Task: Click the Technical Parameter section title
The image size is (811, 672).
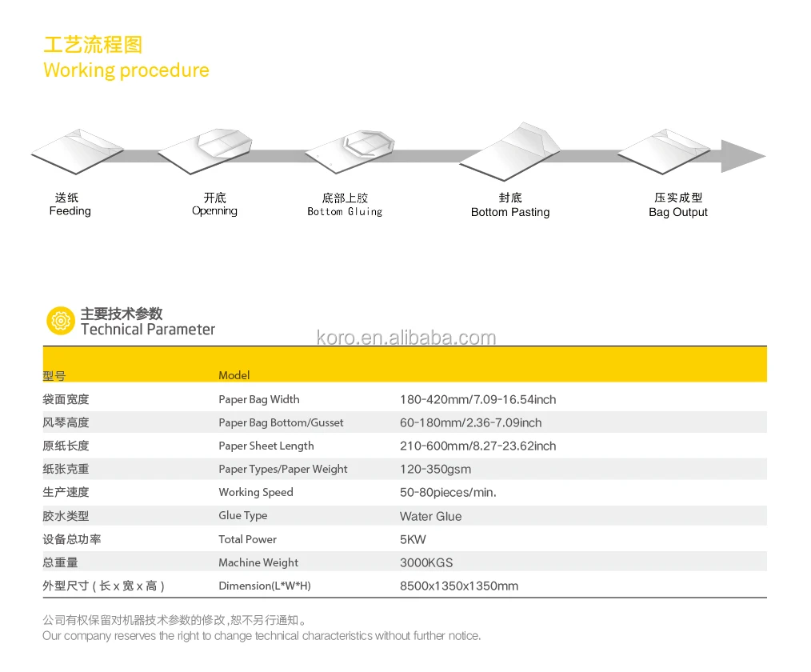Action: pyautogui.click(x=147, y=329)
